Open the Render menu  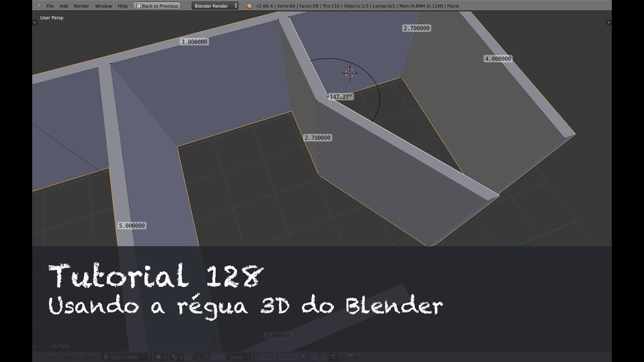tap(81, 6)
